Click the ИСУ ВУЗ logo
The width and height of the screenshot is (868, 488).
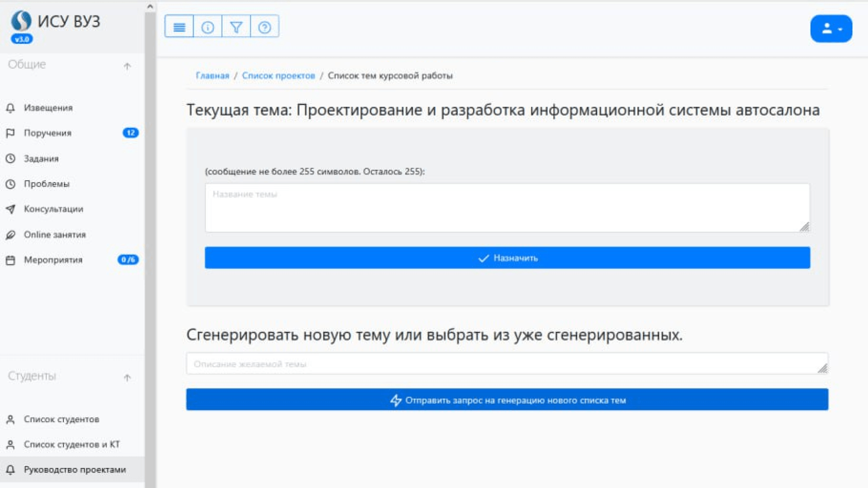(55, 21)
